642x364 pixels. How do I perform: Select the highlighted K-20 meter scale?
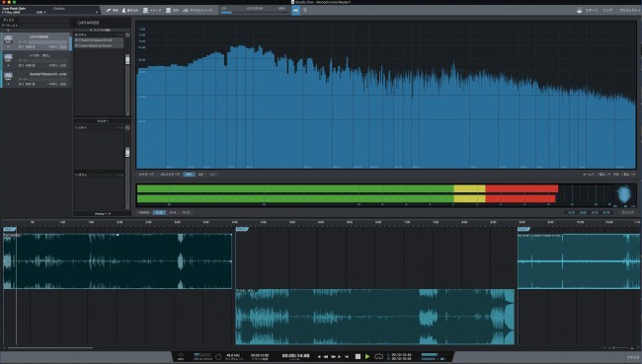pyautogui.click(x=159, y=212)
